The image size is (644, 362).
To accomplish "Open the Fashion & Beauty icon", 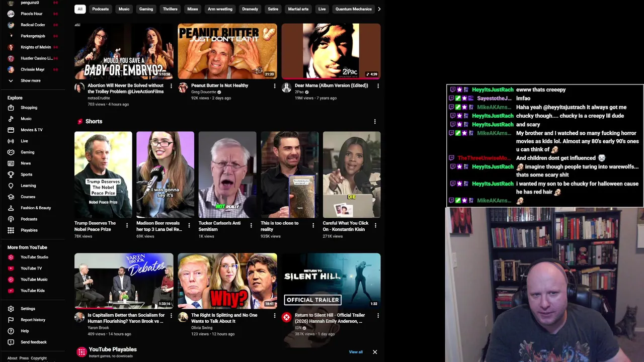I will pos(11,208).
